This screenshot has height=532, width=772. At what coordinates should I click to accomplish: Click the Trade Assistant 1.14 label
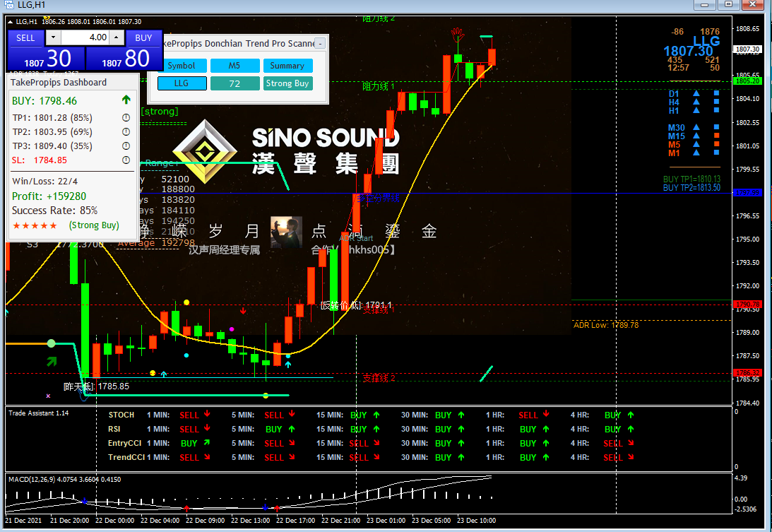point(38,413)
